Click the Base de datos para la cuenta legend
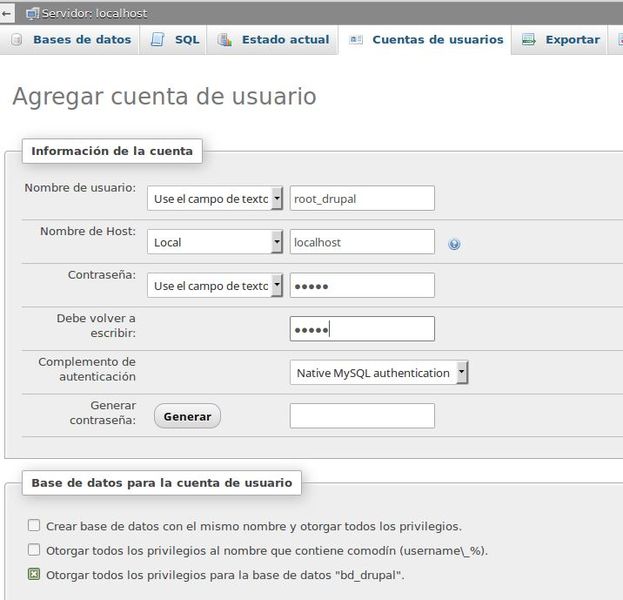Viewport: 623px width, 600px height. (x=162, y=483)
